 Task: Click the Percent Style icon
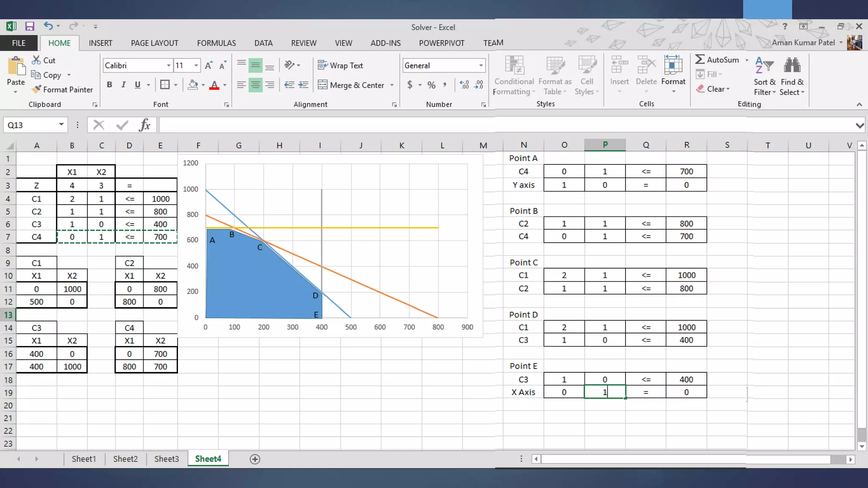[431, 85]
